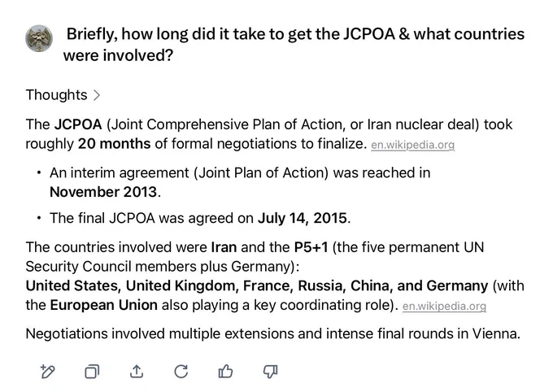The image size is (553, 392).
Task: Regenerate the answer with the refresh icon
Action: pos(181,372)
